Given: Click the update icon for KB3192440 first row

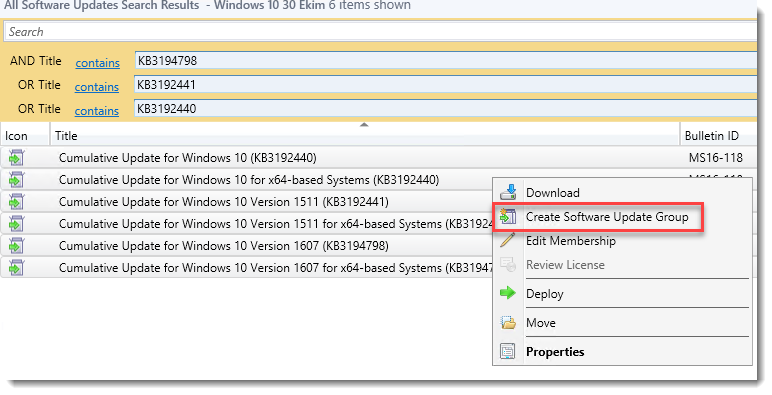Looking at the screenshot, I should click(x=16, y=158).
